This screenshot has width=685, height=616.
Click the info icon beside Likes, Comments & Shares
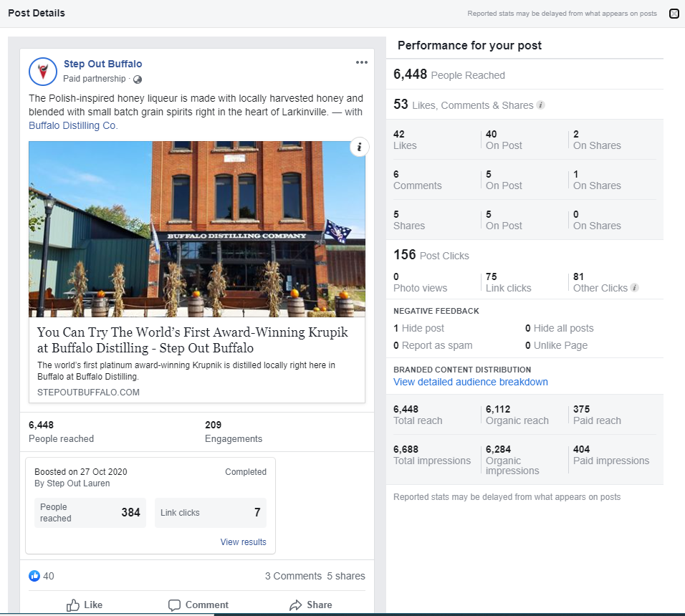(x=540, y=105)
